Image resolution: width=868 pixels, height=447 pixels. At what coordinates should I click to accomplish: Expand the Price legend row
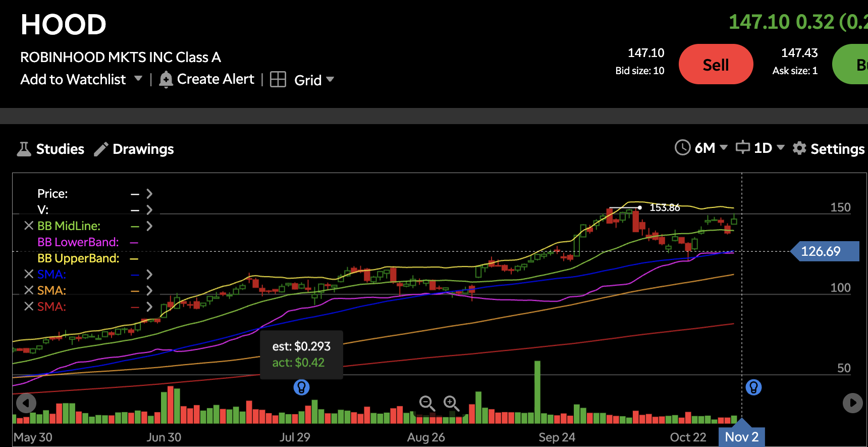(149, 194)
